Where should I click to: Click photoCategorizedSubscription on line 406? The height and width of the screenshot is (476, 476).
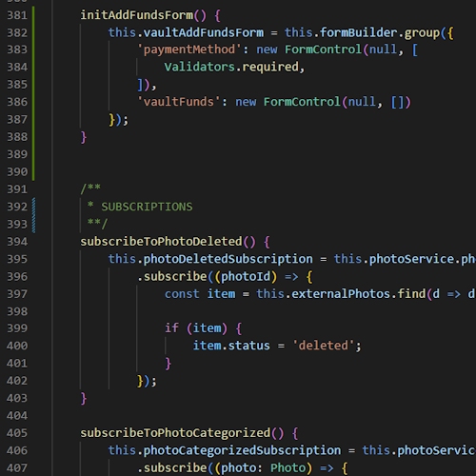242,450
